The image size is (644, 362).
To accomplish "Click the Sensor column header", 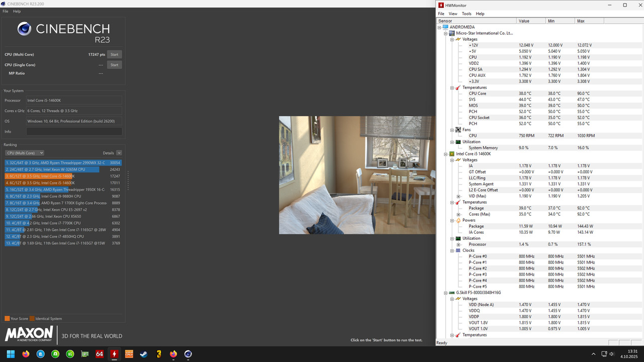I will 476,21.
